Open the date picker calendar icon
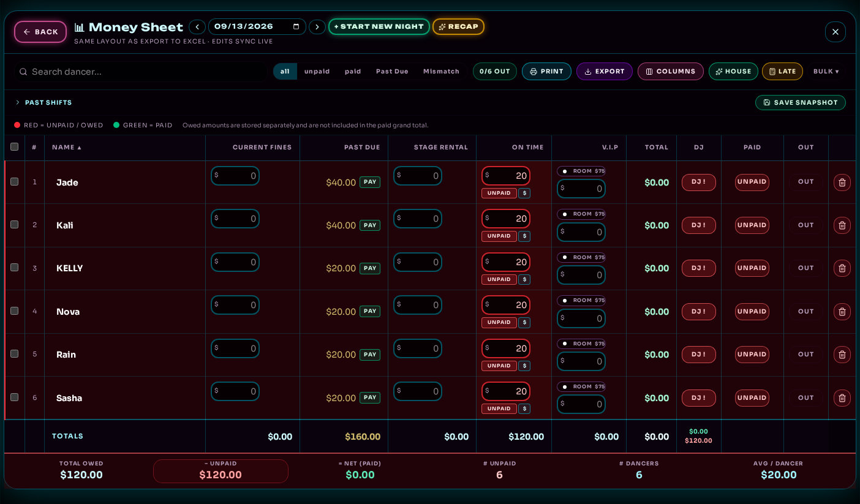This screenshot has height=504, width=860. (296, 27)
